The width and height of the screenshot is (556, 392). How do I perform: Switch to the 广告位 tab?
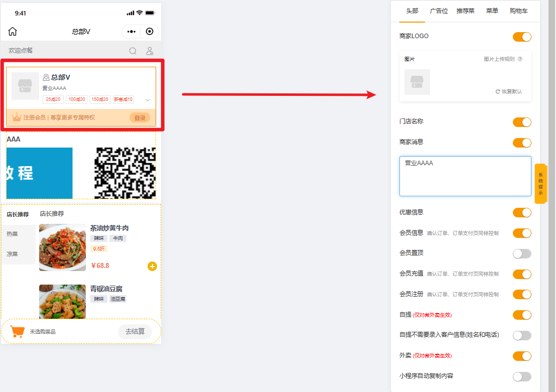point(439,11)
